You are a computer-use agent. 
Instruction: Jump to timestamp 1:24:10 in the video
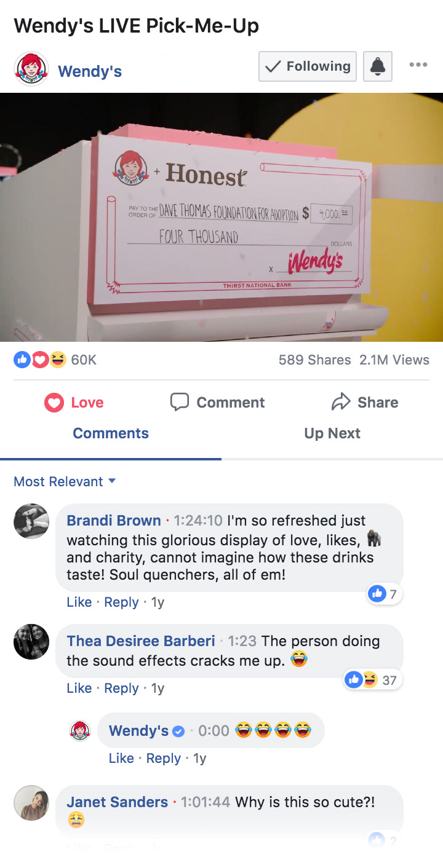coord(198,521)
